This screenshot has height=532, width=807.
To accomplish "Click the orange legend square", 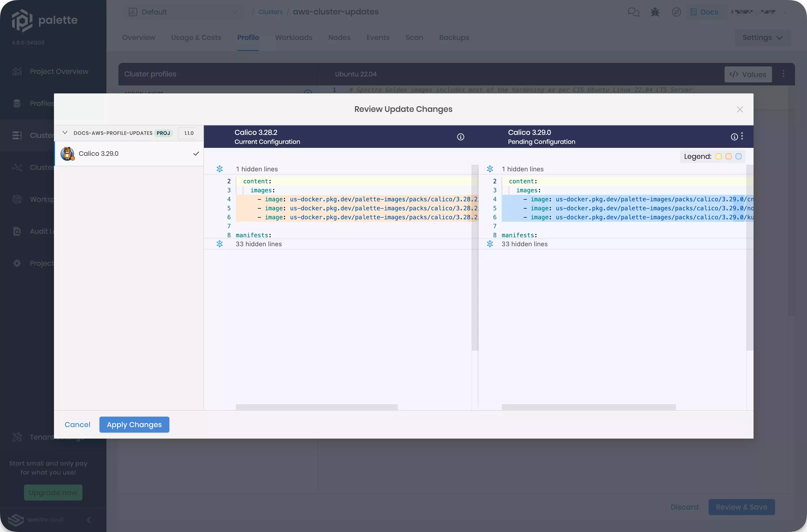I will (728, 156).
